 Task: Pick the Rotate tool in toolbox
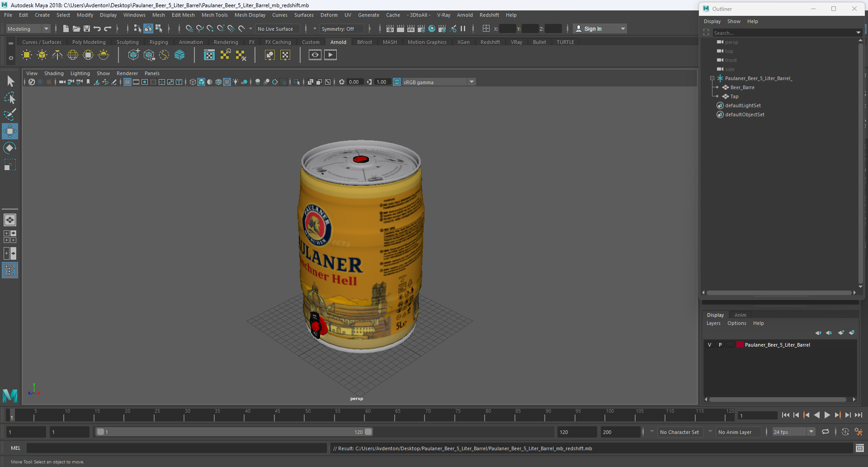point(10,148)
